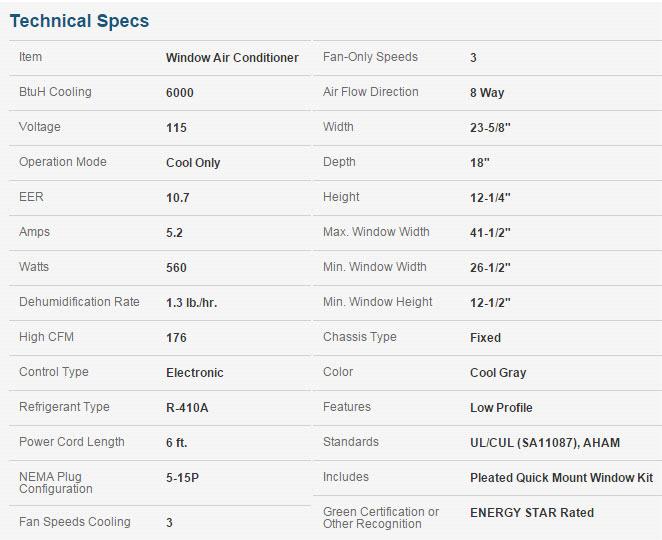Click the Refrigerant Type R-410A value

187,408
